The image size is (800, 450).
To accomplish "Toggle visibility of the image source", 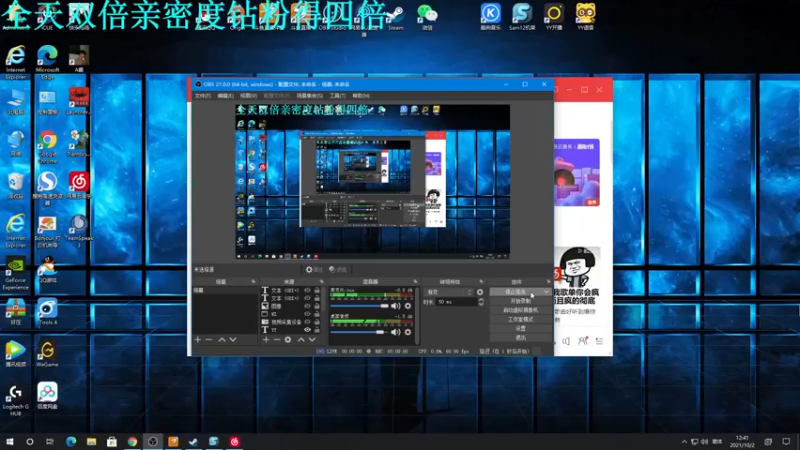I will [x=307, y=306].
